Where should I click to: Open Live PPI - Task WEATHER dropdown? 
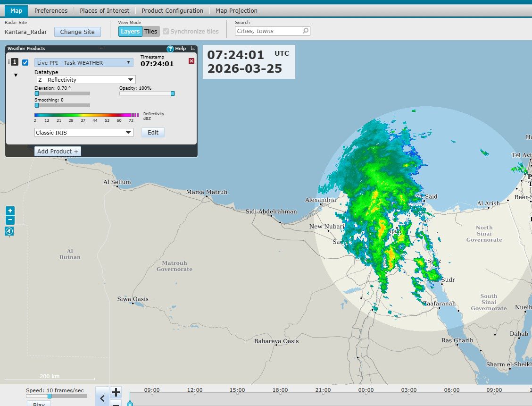(84, 62)
